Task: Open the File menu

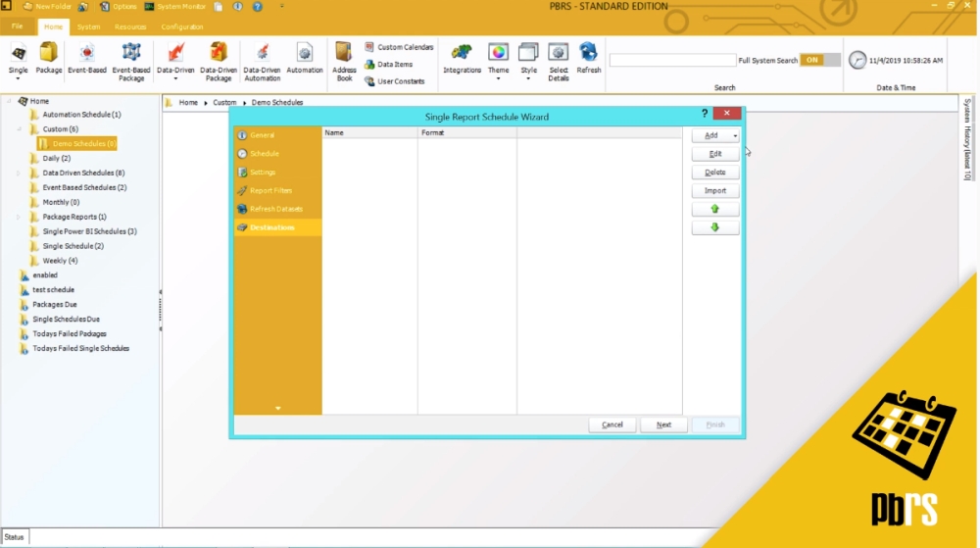Action: (x=17, y=26)
